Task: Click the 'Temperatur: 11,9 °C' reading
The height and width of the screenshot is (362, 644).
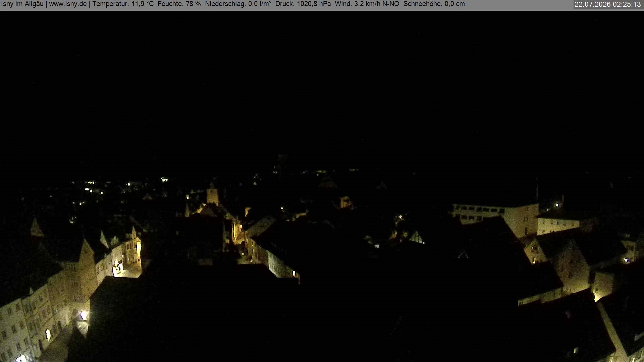Action: 123,4
